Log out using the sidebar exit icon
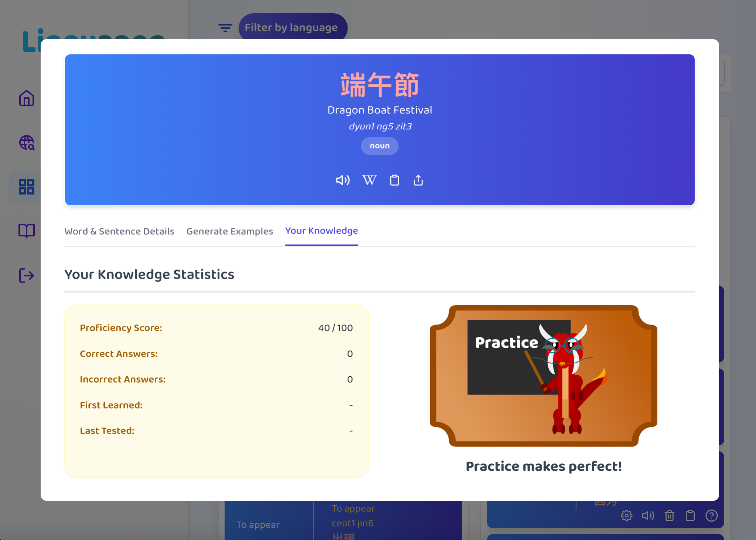The width and height of the screenshot is (756, 540). point(26,275)
